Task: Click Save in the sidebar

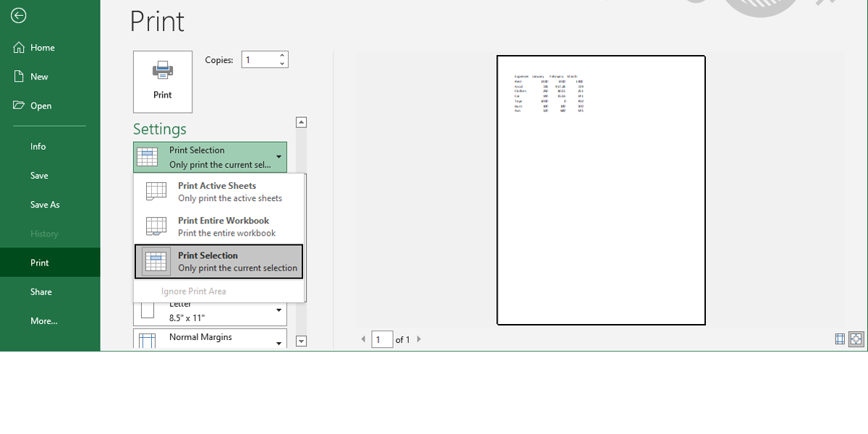Action: (50, 175)
